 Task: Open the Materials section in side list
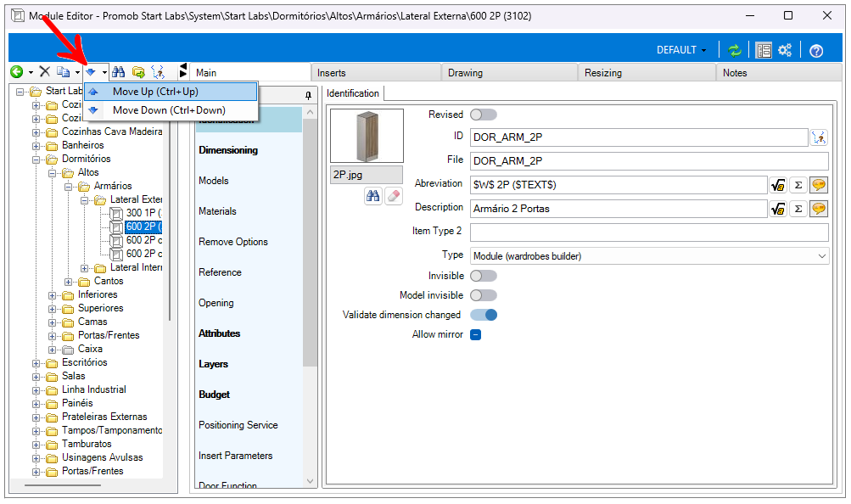[217, 211]
